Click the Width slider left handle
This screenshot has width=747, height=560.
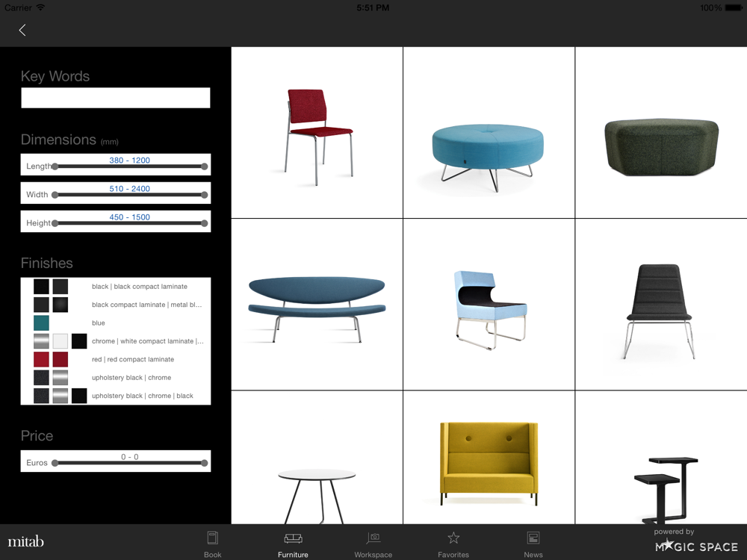tap(55, 195)
